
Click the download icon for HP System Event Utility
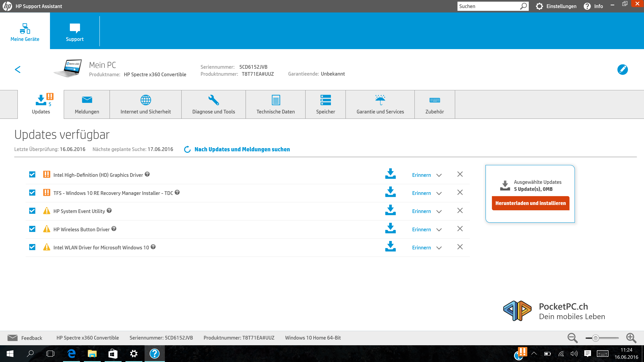390,210
